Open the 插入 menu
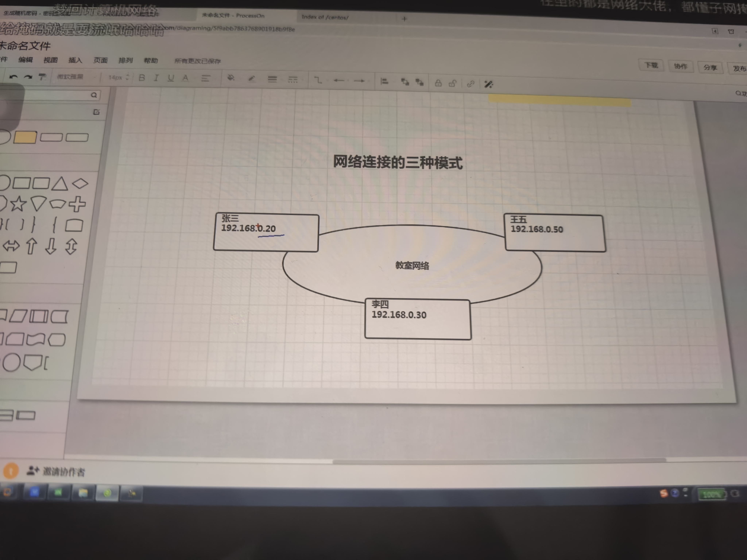 tap(75, 60)
